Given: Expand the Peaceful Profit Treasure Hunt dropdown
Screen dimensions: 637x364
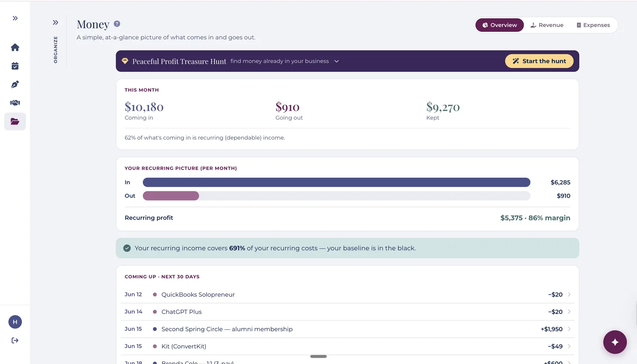Looking at the screenshot, I should (x=336, y=61).
